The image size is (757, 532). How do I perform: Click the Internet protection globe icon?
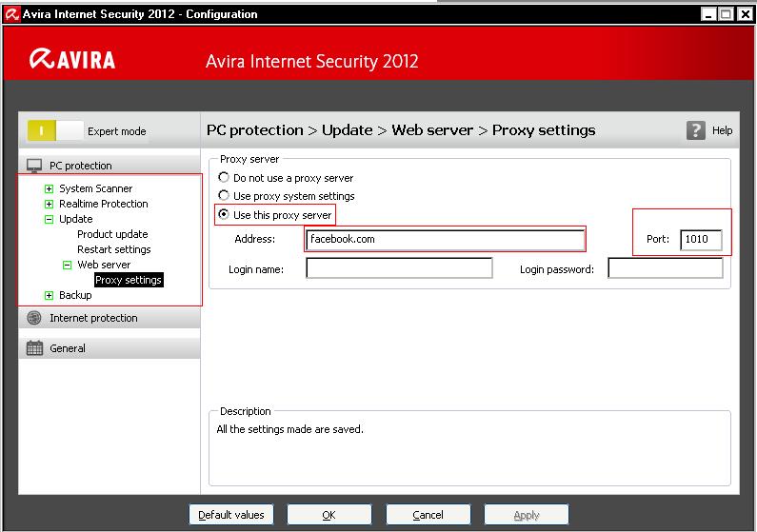tap(34, 318)
